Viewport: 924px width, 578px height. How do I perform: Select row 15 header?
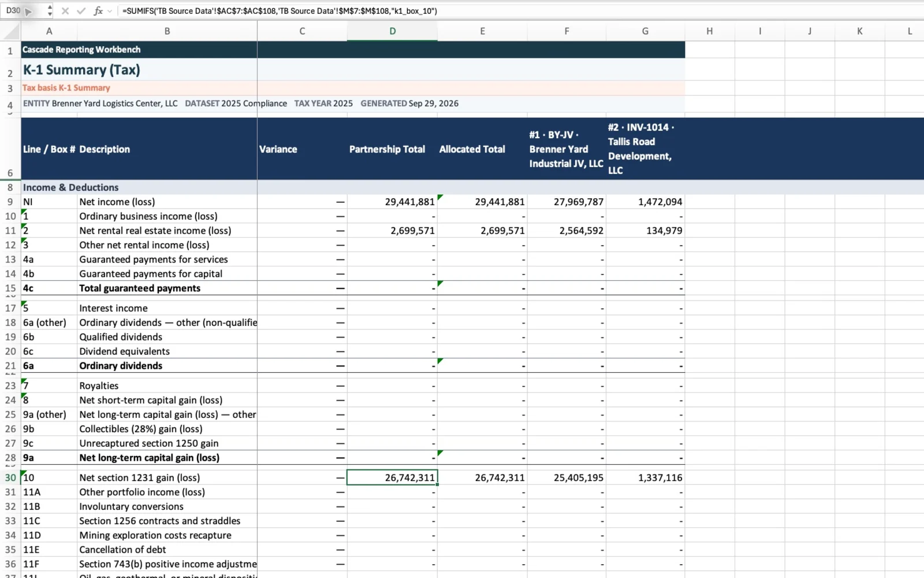click(x=10, y=288)
